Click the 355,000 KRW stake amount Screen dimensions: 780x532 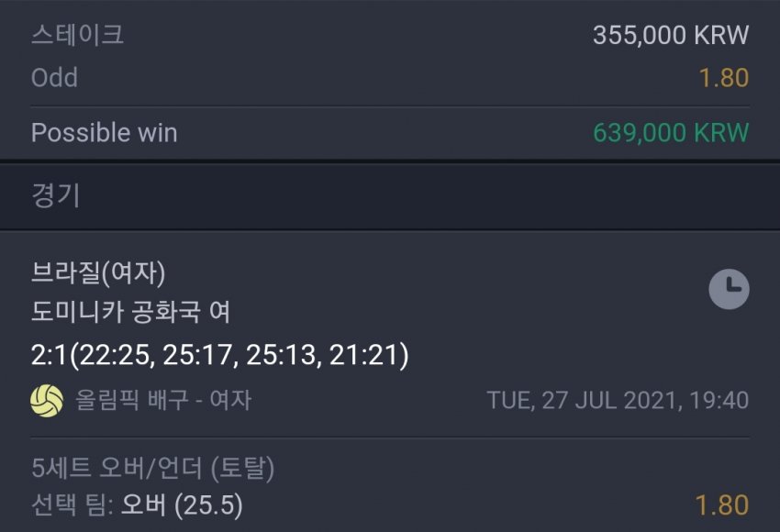point(671,36)
